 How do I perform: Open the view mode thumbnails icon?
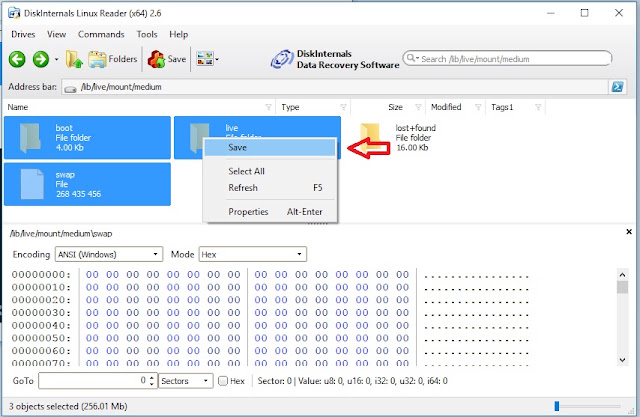(x=205, y=59)
